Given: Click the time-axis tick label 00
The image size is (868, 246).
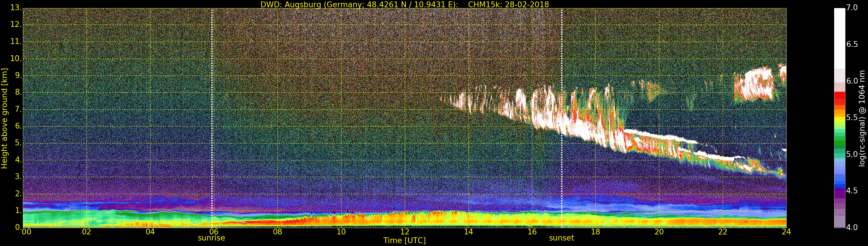Looking at the screenshot, I should [x=26, y=232].
